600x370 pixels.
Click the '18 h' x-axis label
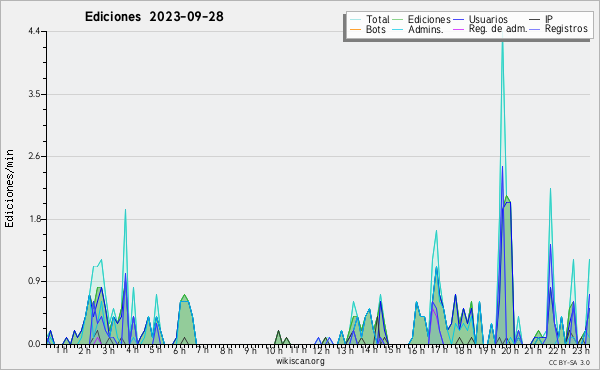coord(463,350)
